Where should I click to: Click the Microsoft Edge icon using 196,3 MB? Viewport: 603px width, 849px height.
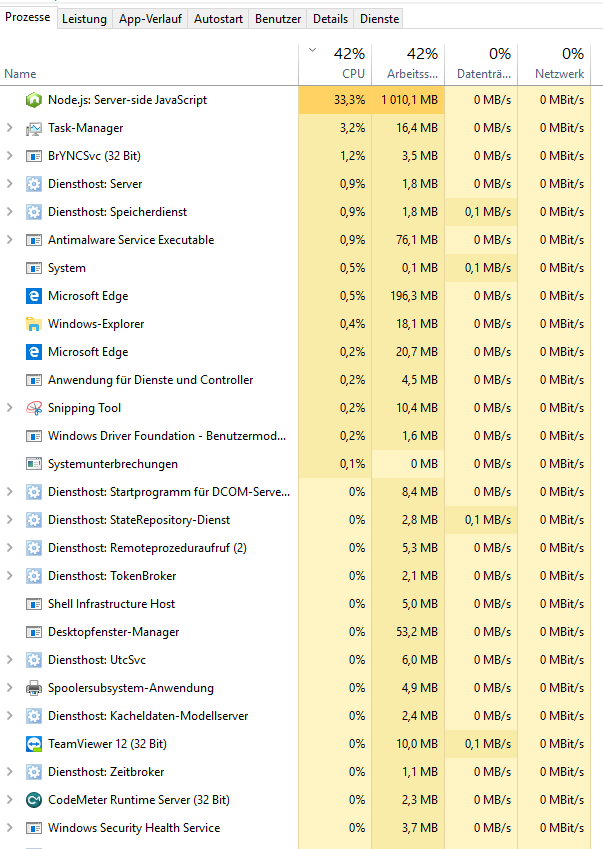coord(34,296)
